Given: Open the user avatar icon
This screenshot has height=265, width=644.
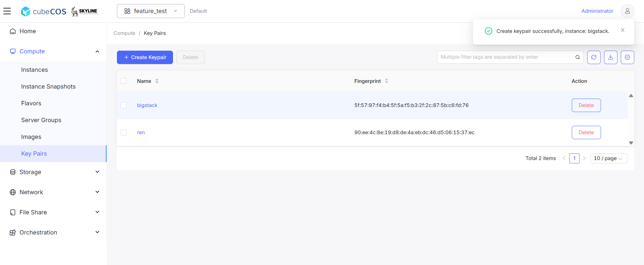Looking at the screenshot, I should click(x=627, y=11).
